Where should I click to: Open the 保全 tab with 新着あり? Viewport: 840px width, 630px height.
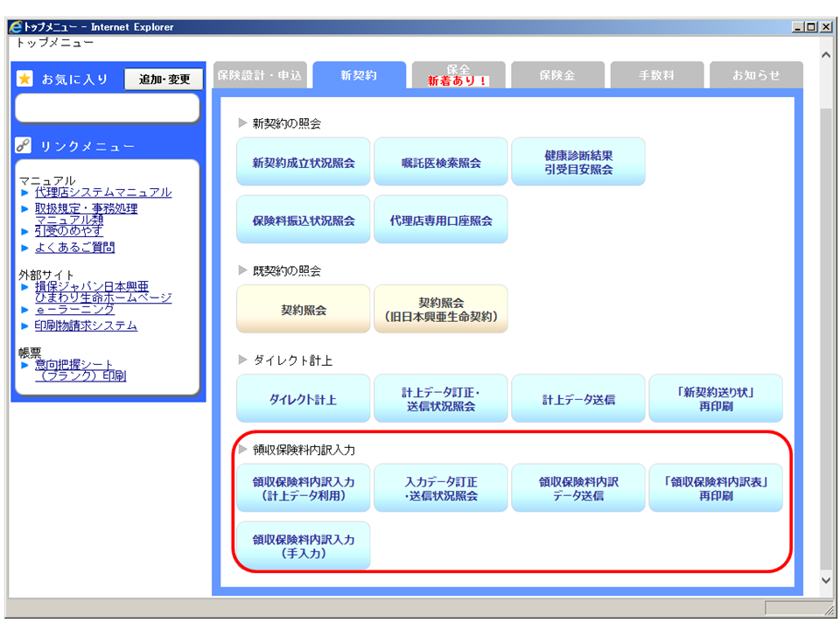tap(458, 76)
